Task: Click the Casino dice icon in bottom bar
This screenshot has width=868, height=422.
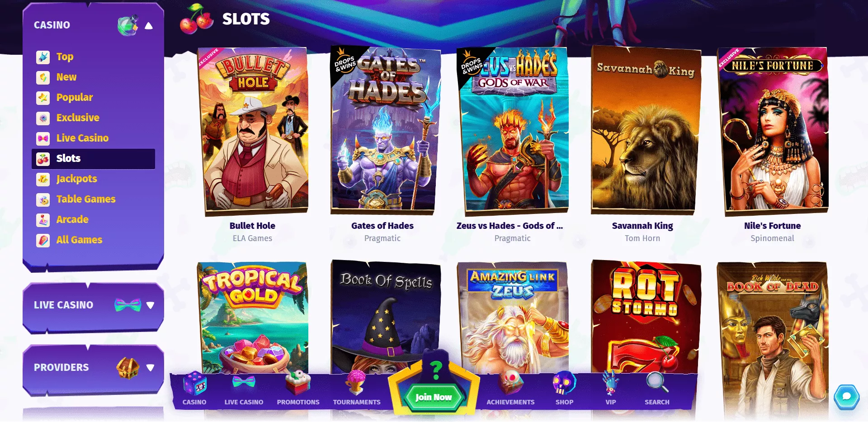Action: [x=194, y=383]
